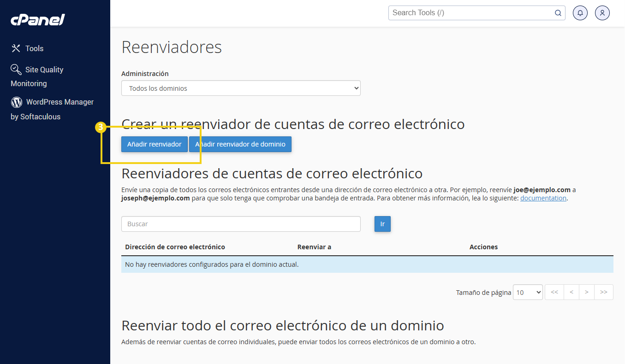
Task: Select Tools in sidebar menu
Action: coord(34,48)
